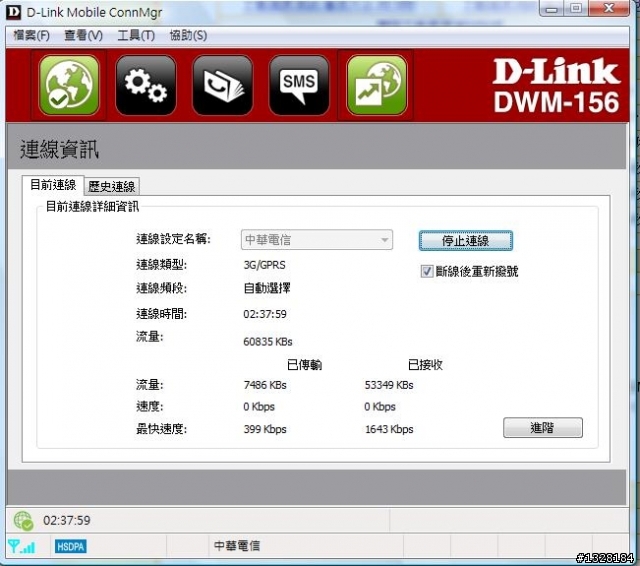Click the D-Link title bar logo icon
This screenshot has width=640, height=566.
tap(13, 12)
